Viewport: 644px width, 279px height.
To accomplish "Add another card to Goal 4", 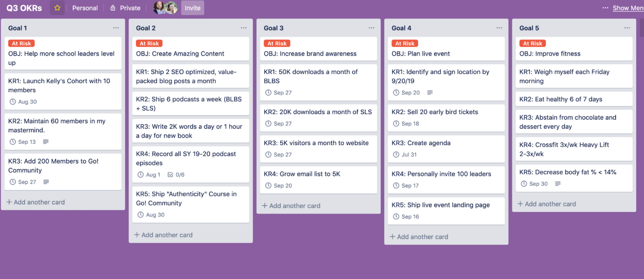I will click(419, 237).
